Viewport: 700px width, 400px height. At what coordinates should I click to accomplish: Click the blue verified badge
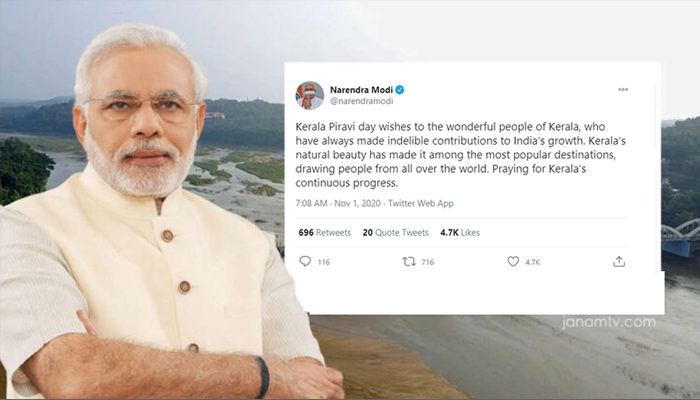[400, 90]
